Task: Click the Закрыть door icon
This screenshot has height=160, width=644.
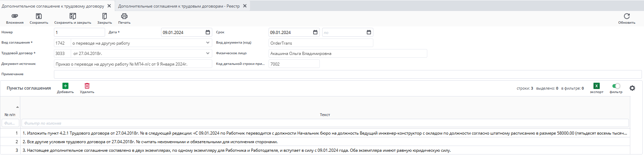Action: coord(104,16)
